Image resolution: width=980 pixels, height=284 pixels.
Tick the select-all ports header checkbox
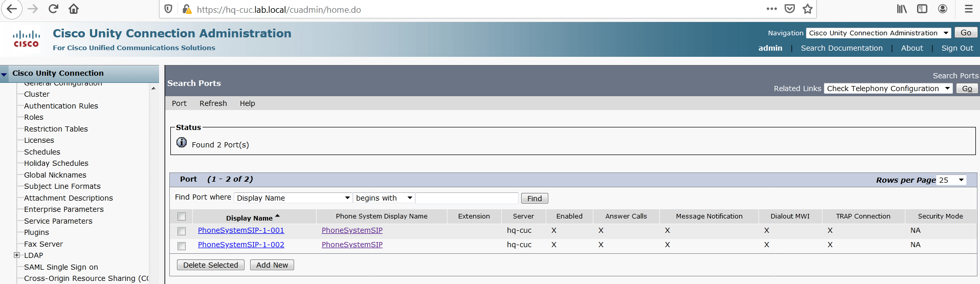[x=182, y=216]
